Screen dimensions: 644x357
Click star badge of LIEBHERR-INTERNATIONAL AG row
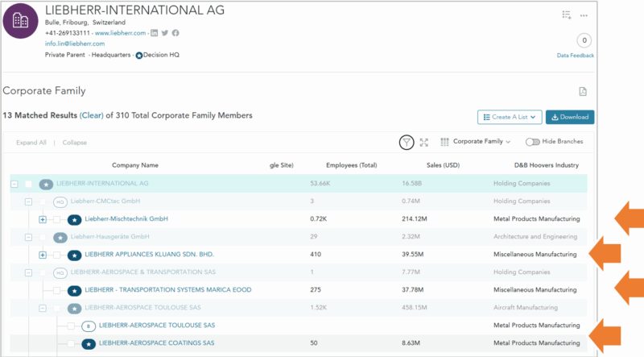tap(46, 185)
